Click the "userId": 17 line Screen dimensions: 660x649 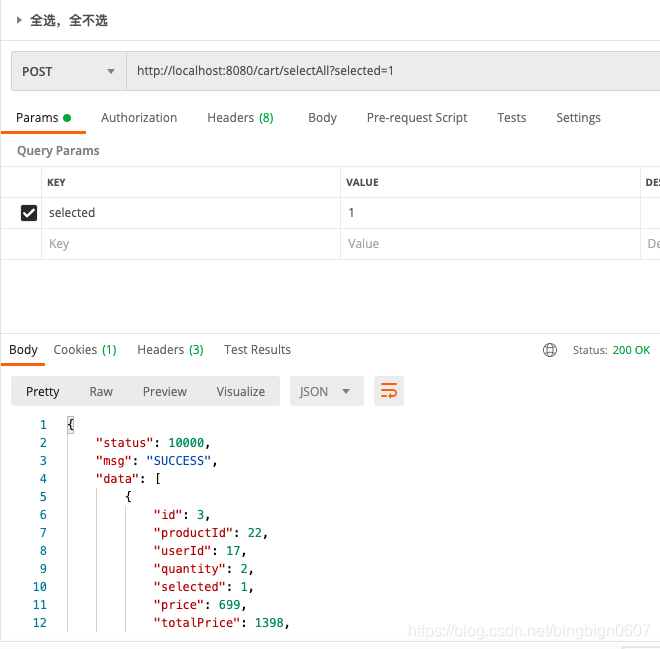click(x=200, y=551)
